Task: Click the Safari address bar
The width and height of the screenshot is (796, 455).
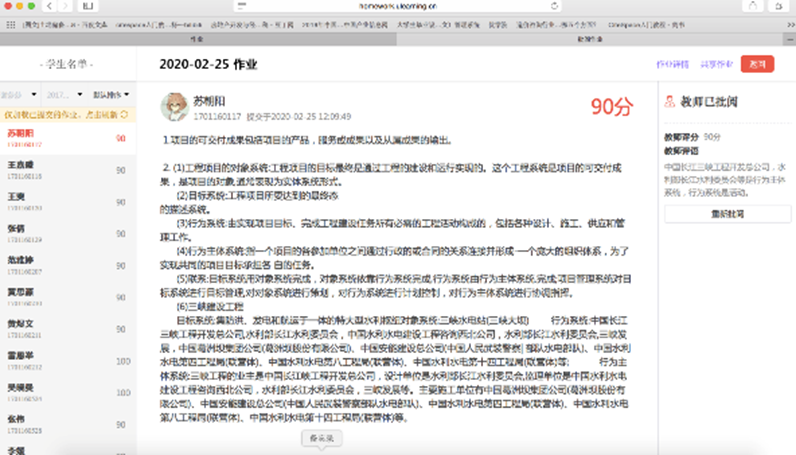Action: point(400,5)
